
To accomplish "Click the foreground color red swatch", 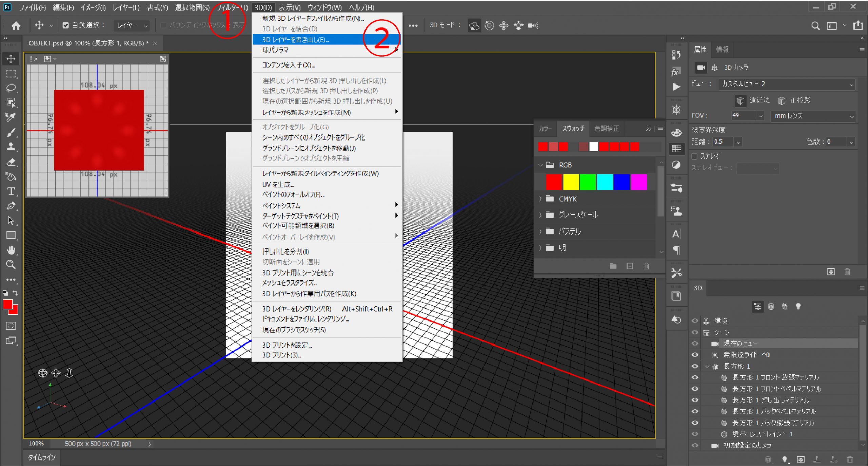I will click(x=7, y=304).
